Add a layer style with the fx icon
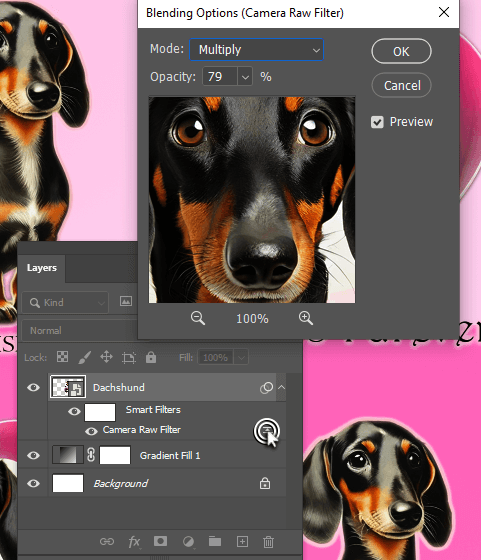This screenshot has height=560, width=481. click(x=134, y=542)
